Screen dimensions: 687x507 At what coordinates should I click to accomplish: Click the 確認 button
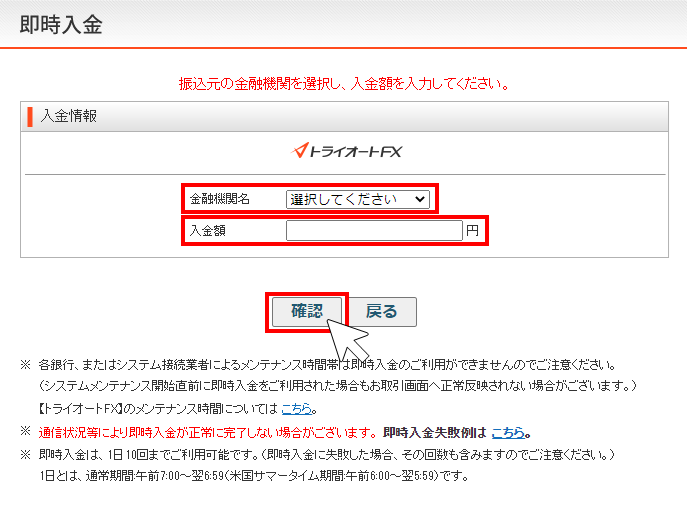pyautogui.click(x=307, y=312)
